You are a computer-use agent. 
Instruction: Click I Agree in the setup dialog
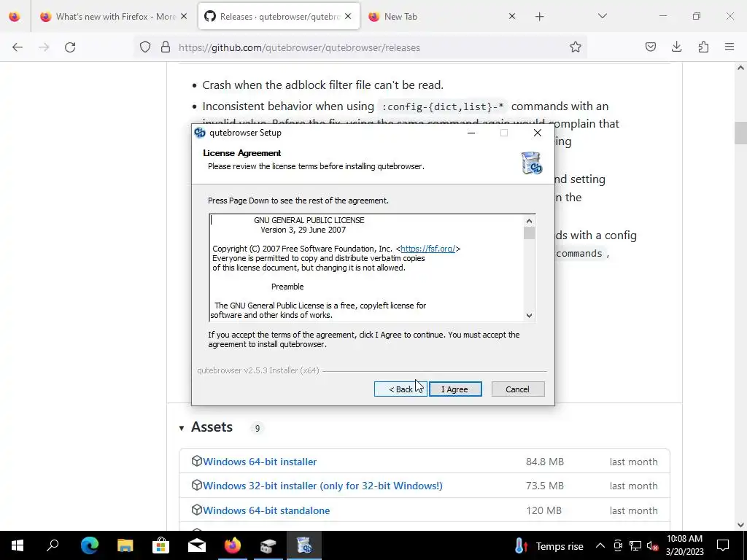455,389
